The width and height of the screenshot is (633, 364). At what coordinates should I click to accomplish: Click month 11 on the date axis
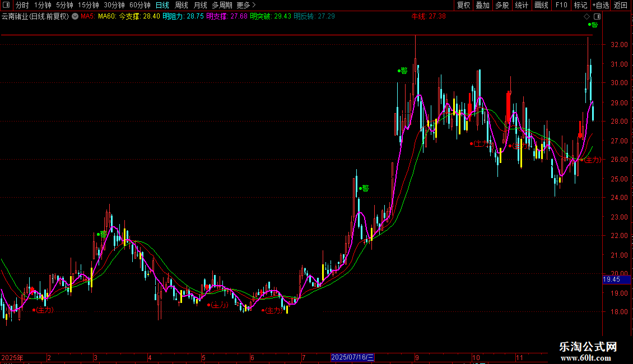pyautogui.click(x=519, y=357)
